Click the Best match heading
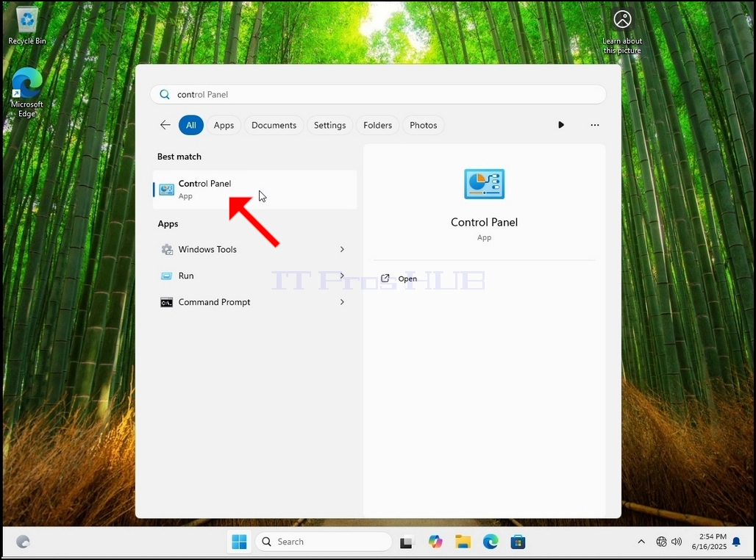Viewport: 756px width, 560px height. [179, 157]
